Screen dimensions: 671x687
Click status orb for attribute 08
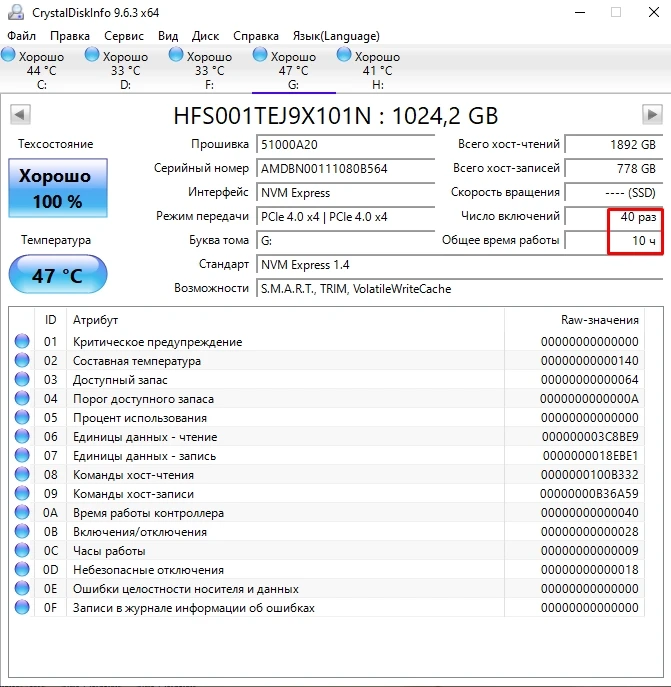pyautogui.click(x=22, y=474)
